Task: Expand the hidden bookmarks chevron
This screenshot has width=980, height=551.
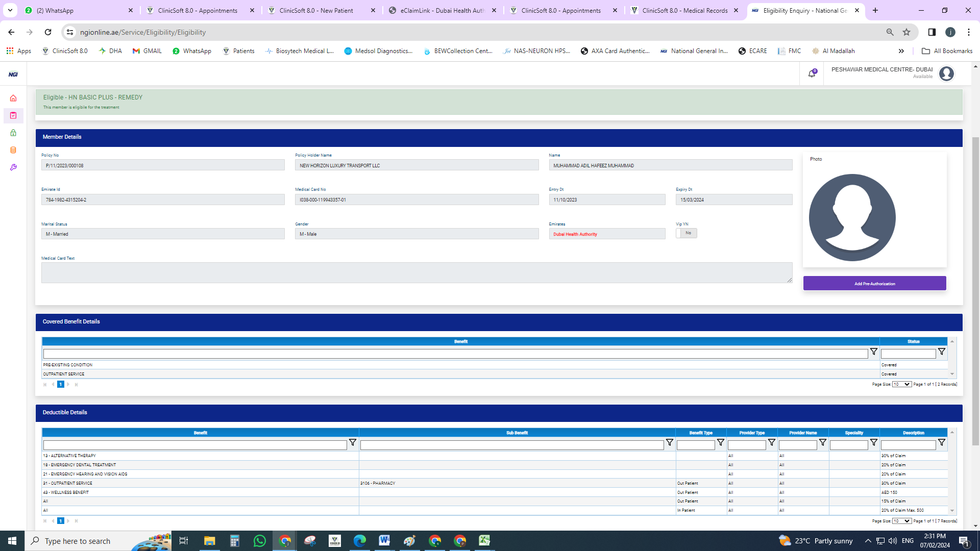Action: click(901, 51)
